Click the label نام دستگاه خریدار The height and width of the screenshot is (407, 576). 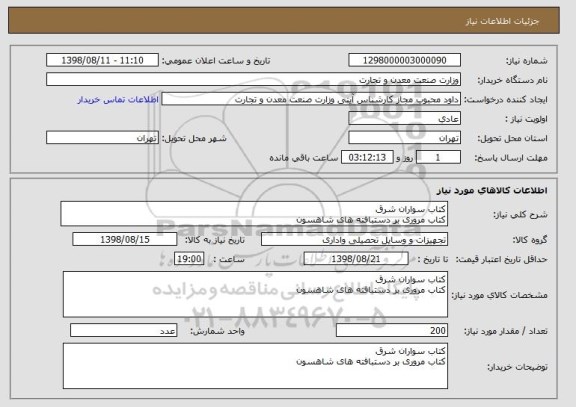pyautogui.click(x=513, y=80)
